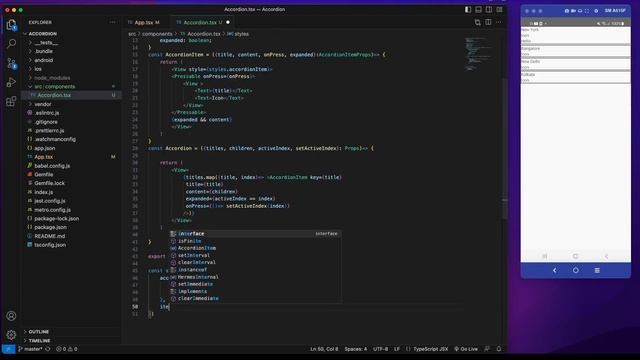Click the UTF-8 encoding status item
The image size is (640, 360).
[381, 349]
